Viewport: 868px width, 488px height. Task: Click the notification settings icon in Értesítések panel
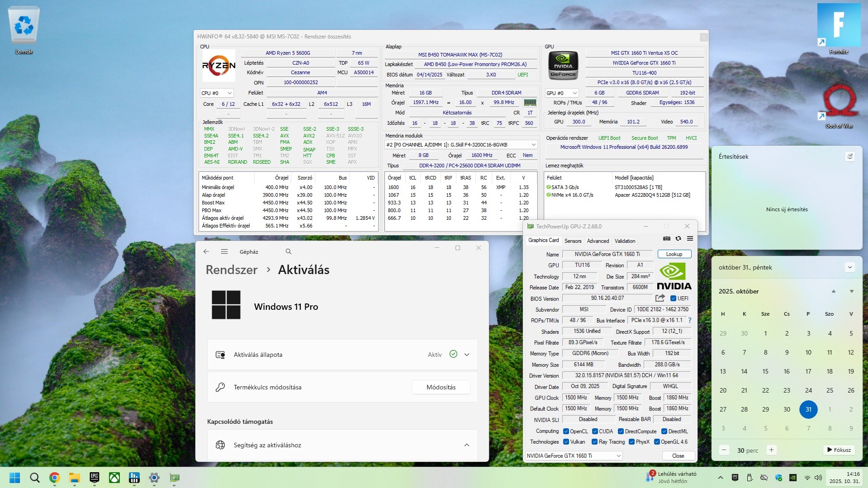click(850, 156)
